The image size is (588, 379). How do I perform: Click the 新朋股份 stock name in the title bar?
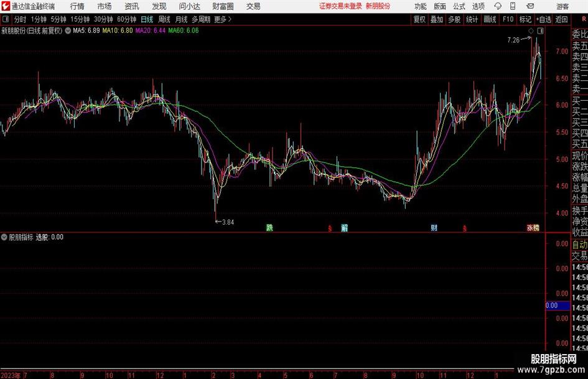point(378,6)
